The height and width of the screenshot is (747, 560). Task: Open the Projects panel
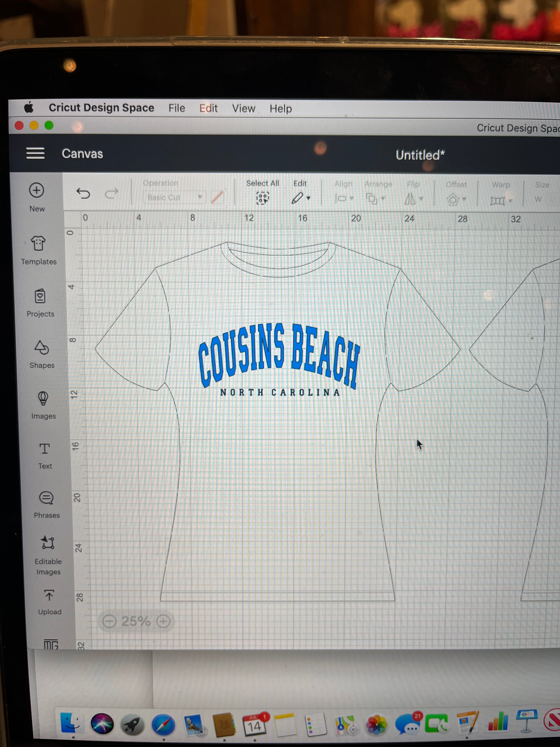(x=40, y=296)
